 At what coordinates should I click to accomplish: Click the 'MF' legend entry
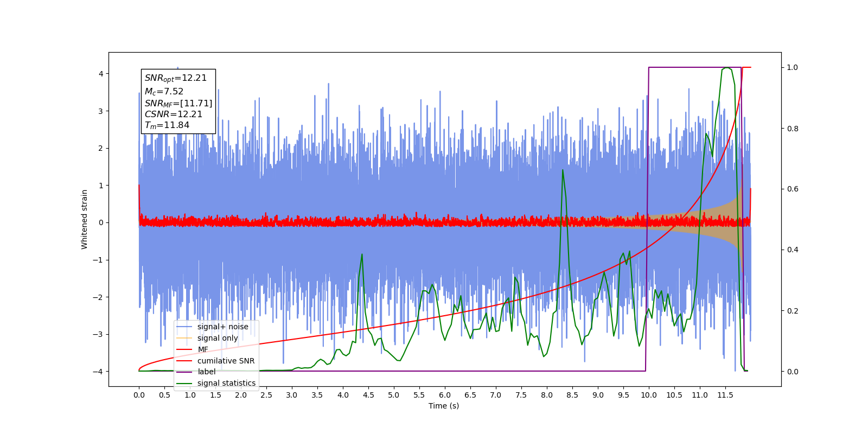(193, 349)
